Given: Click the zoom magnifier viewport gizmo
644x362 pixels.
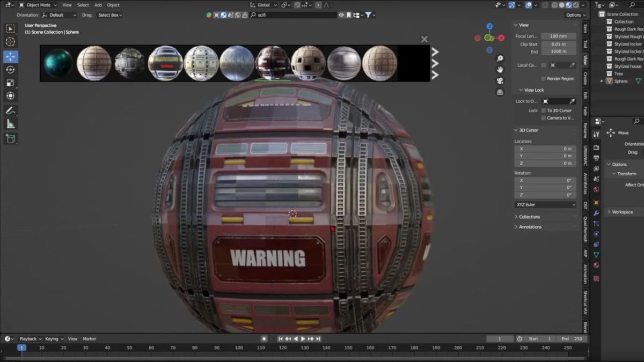Looking at the screenshot, I should (500, 58).
